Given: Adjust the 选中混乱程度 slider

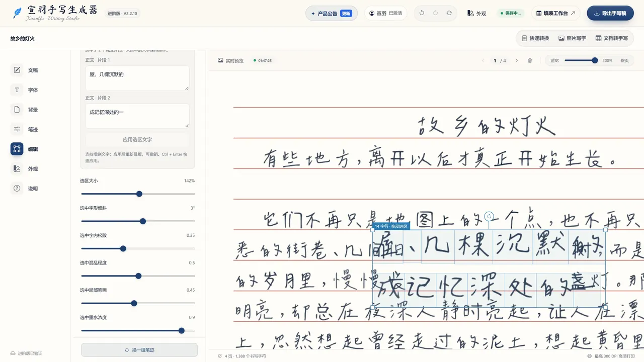Looking at the screenshot, I should click(x=138, y=276).
